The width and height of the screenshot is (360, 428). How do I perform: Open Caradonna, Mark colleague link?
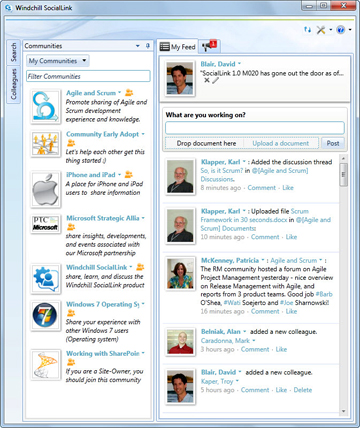225,341
